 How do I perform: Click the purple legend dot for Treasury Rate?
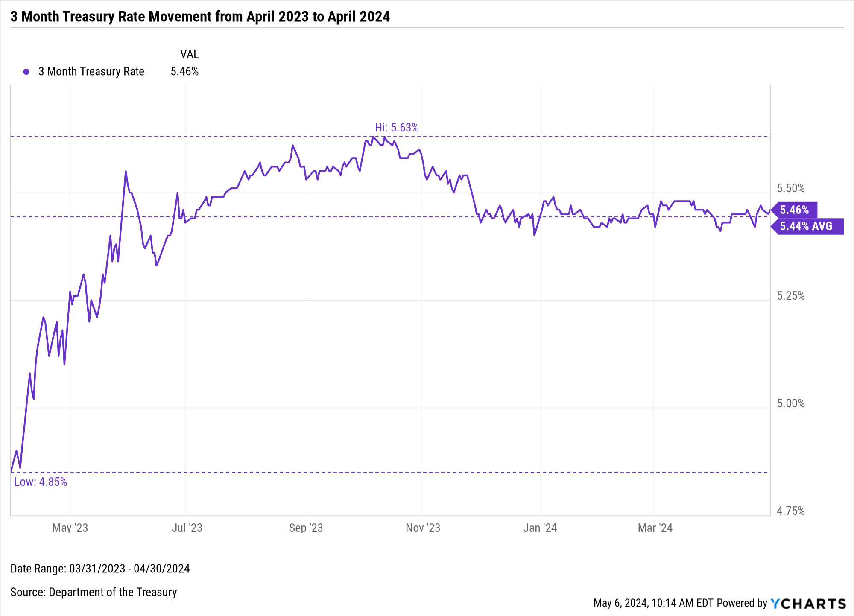click(26, 72)
